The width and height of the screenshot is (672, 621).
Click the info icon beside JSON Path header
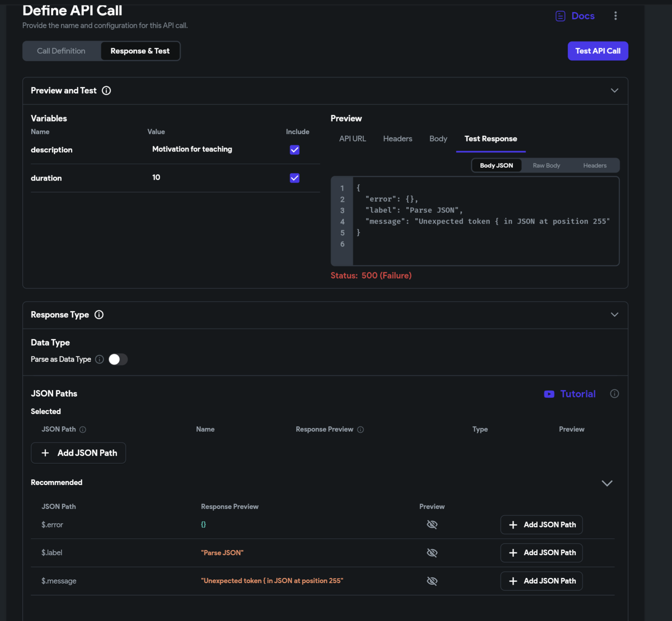click(83, 430)
